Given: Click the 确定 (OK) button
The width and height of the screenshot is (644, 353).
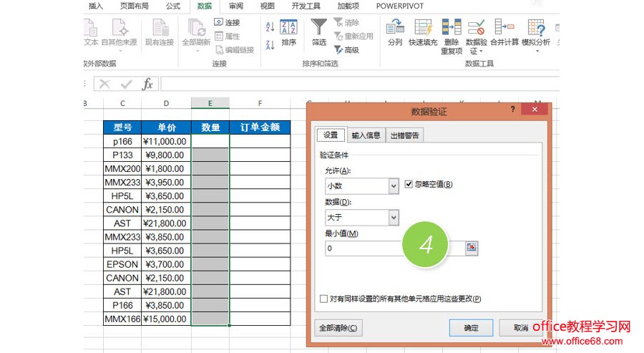Looking at the screenshot, I should pyautogui.click(x=471, y=327).
